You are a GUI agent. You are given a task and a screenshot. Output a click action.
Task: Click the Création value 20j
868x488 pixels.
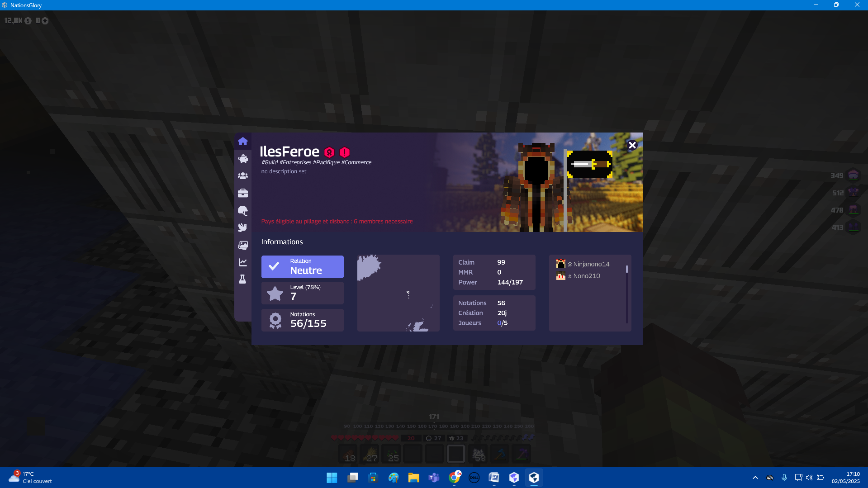502,313
